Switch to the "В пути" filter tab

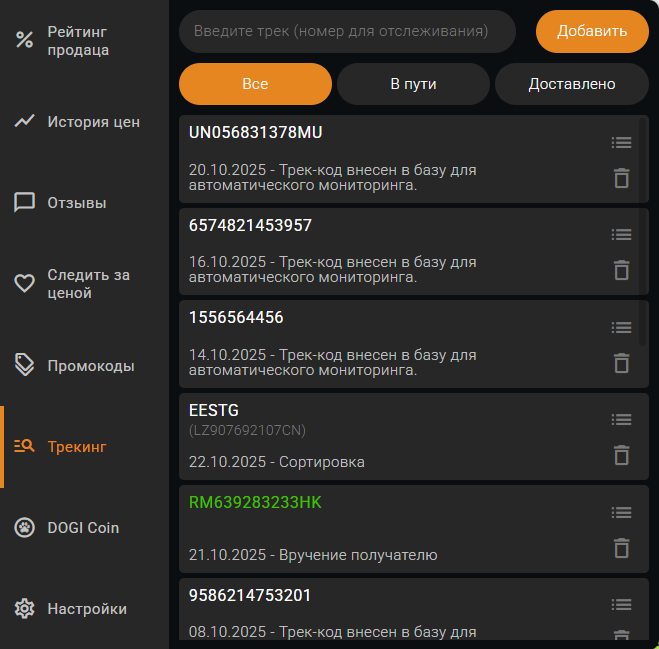[413, 84]
